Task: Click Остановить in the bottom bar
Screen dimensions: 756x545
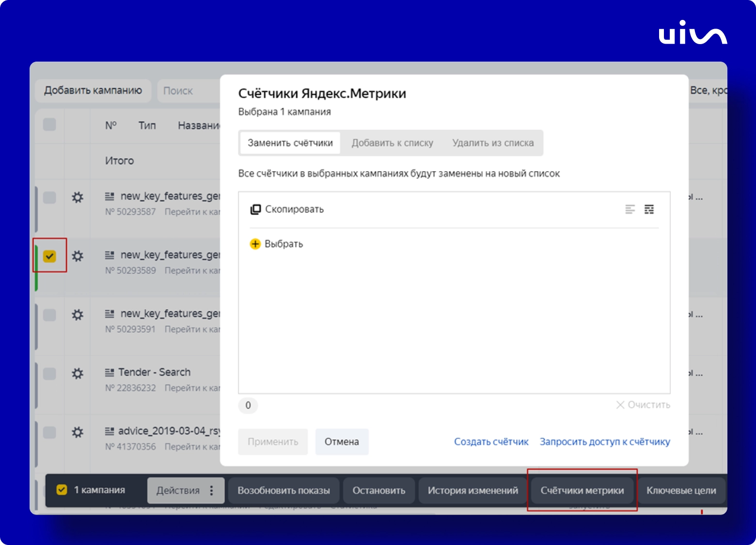Action: 379,491
